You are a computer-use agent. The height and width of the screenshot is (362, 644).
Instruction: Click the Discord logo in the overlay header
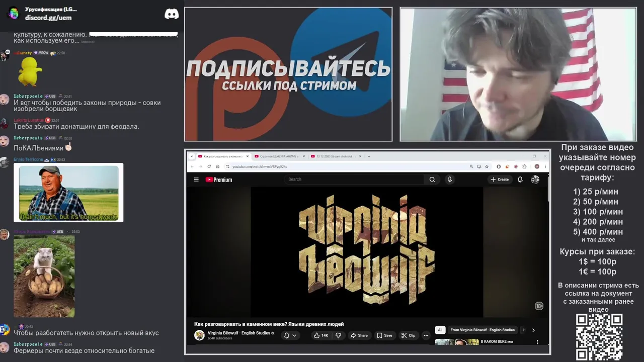point(172,14)
